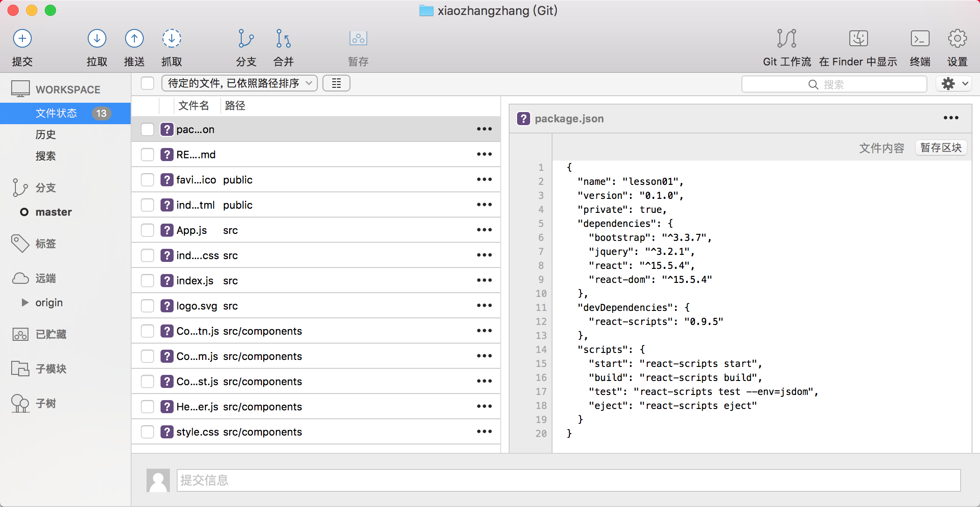The image size is (980, 507).
Task: Click the Merge (合并) toolbar icon
Action: [283, 39]
